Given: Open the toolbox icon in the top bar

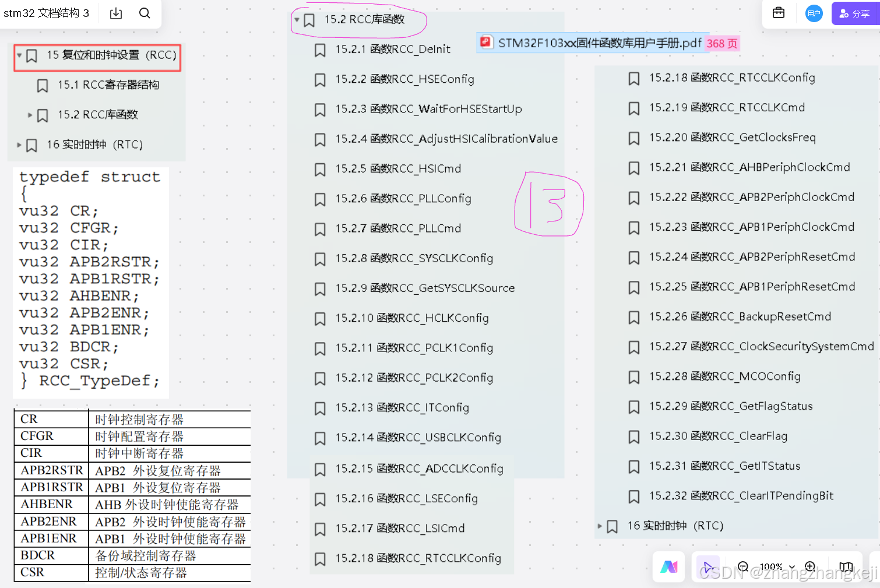Looking at the screenshot, I should pos(779,13).
